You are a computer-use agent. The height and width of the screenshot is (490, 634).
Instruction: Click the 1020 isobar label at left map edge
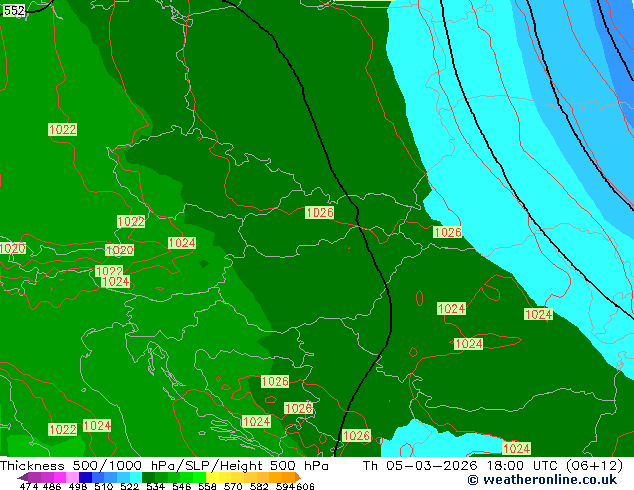pos(13,248)
